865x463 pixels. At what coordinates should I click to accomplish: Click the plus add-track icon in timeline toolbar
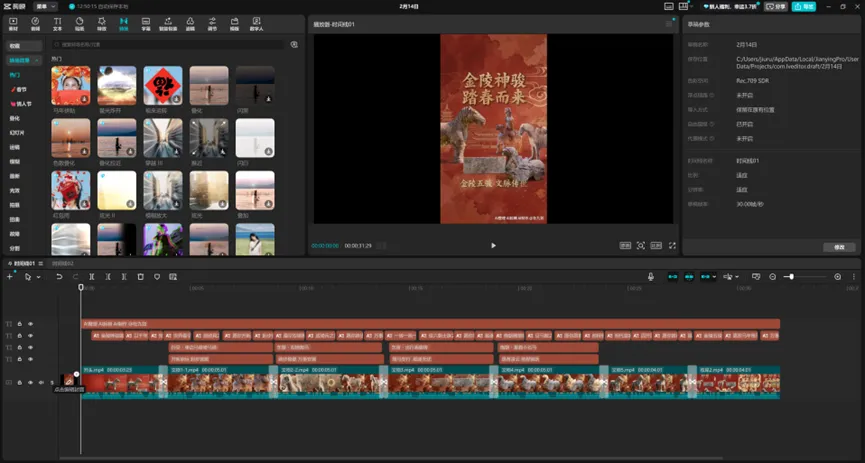coord(9,276)
